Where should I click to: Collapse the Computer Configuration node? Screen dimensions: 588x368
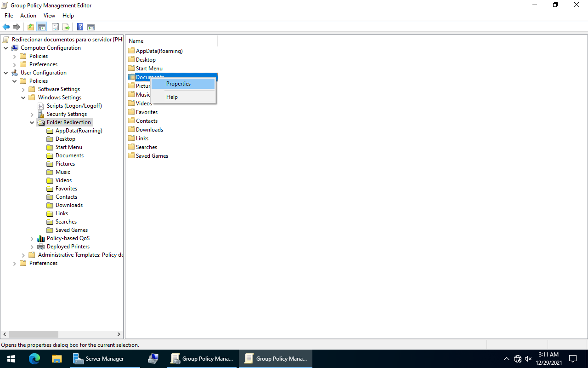pos(6,48)
